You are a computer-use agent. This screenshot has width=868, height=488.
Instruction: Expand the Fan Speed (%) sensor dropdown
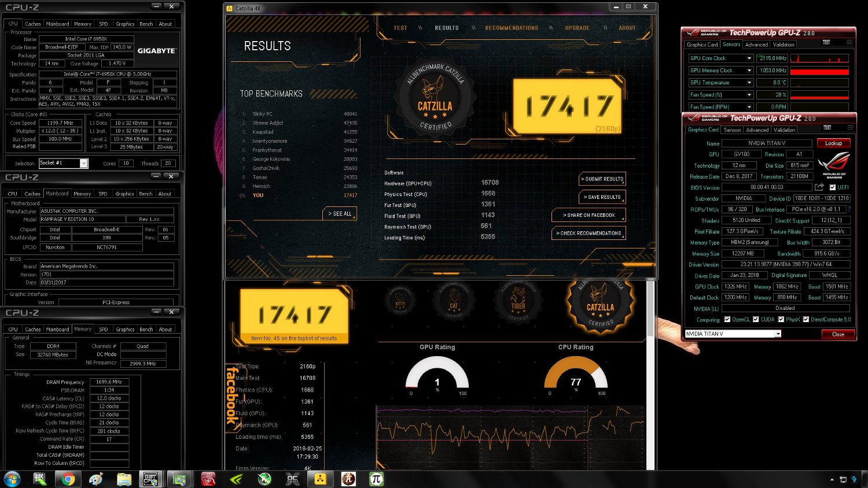749,95
